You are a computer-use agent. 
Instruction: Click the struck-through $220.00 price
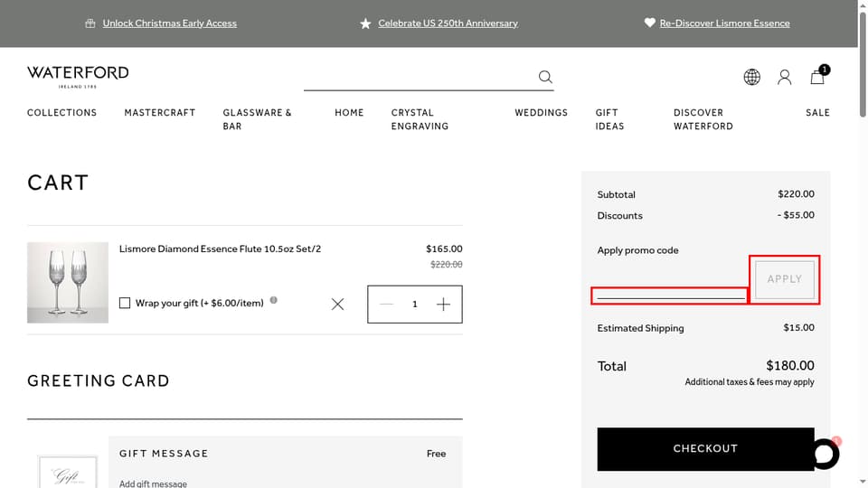click(x=446, y=265)
